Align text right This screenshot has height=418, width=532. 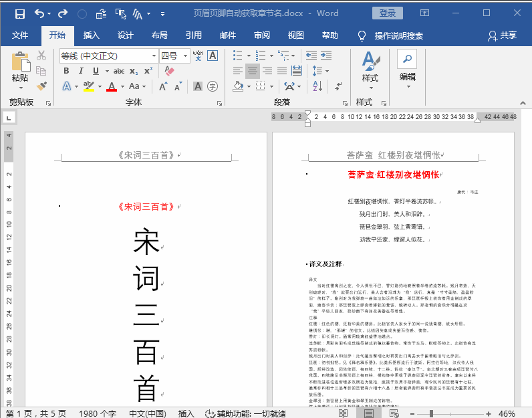click(267, 71)
